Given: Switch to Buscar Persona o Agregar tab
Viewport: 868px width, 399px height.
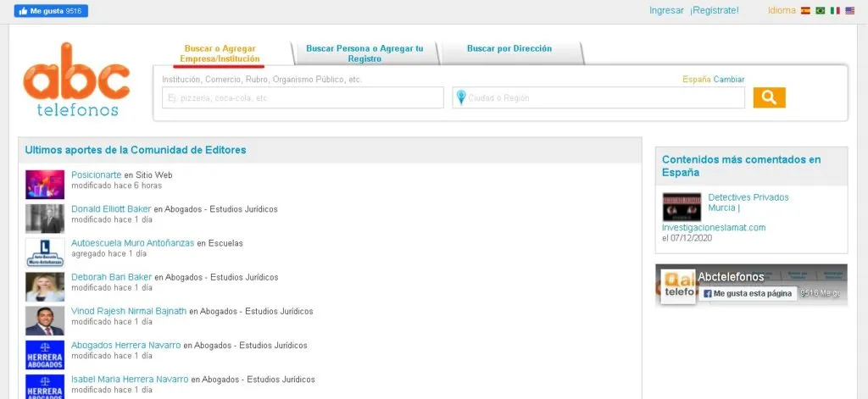Looking at the screenshot, I should (x=364, y=53).
